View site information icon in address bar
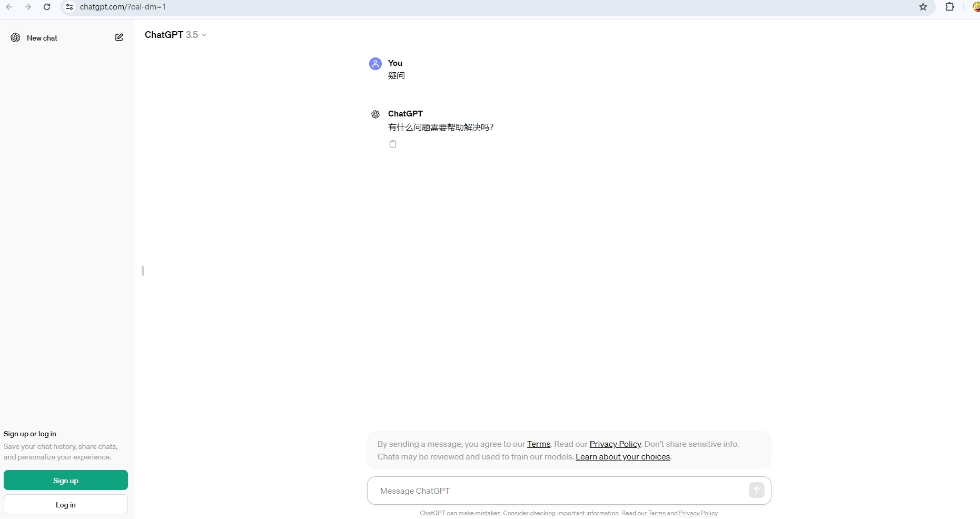Screen dimensions: 980x519 (x=70, y=7)
